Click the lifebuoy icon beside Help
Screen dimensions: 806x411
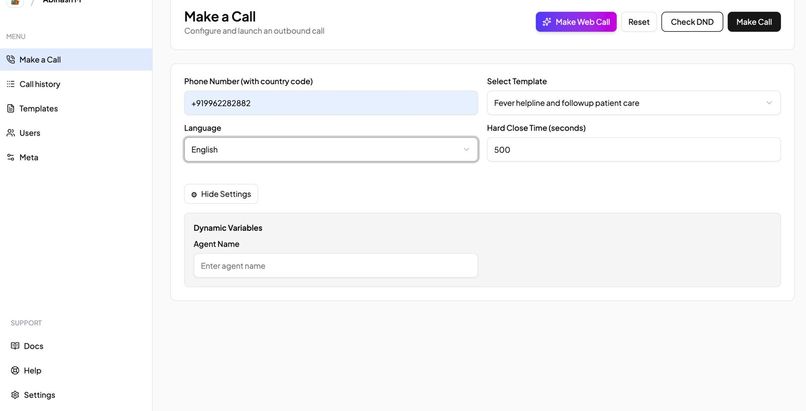point(15,370)
